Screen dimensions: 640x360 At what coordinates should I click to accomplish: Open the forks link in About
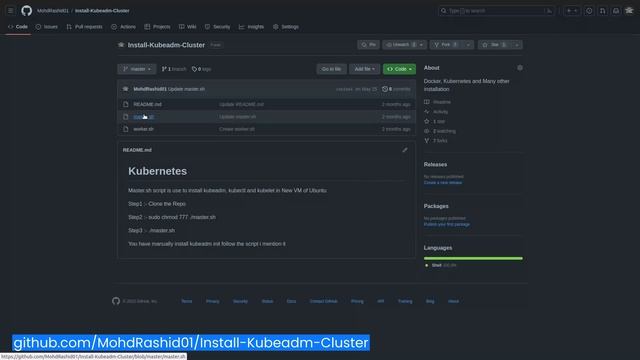436,141
